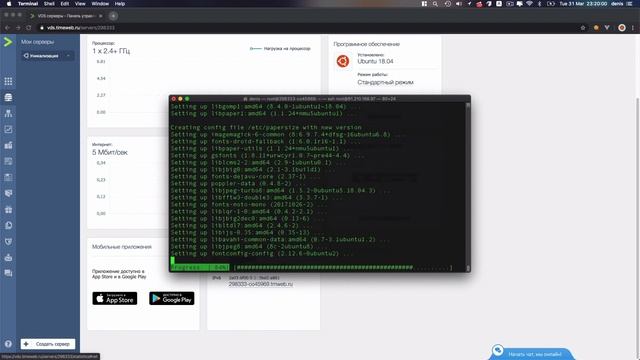Select the VDS servers browser tab
The width and height of the screenshot is (640, 360).
[x=65, y=16]
